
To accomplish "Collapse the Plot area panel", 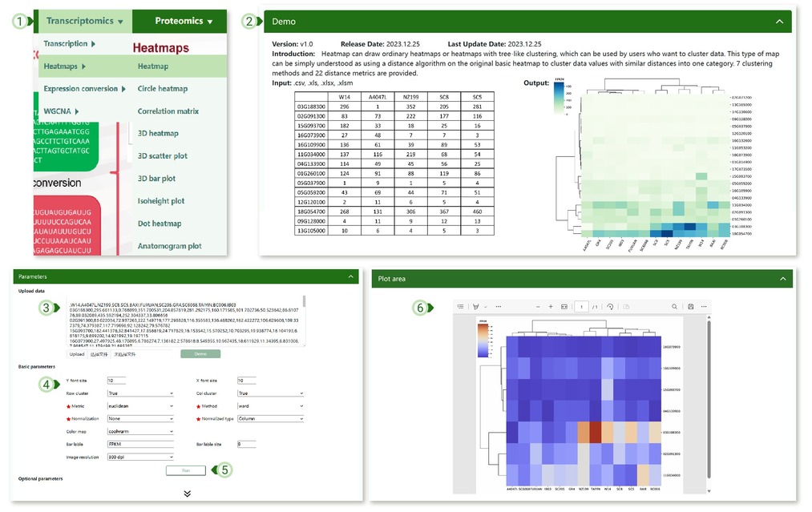I will [782, 279].
